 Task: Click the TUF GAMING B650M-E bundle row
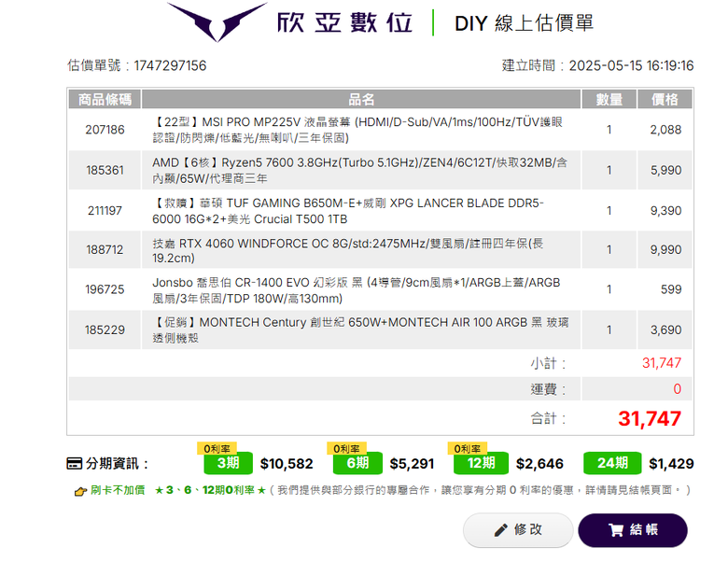[x=361, y=210]
